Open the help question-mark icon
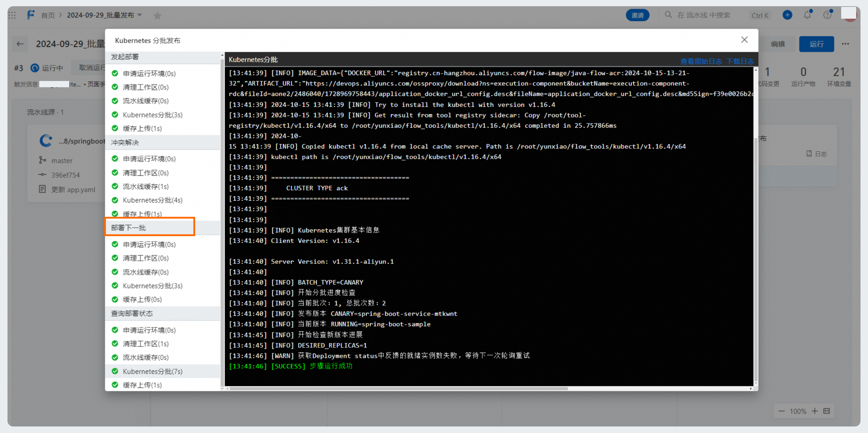 click(827, 15)
